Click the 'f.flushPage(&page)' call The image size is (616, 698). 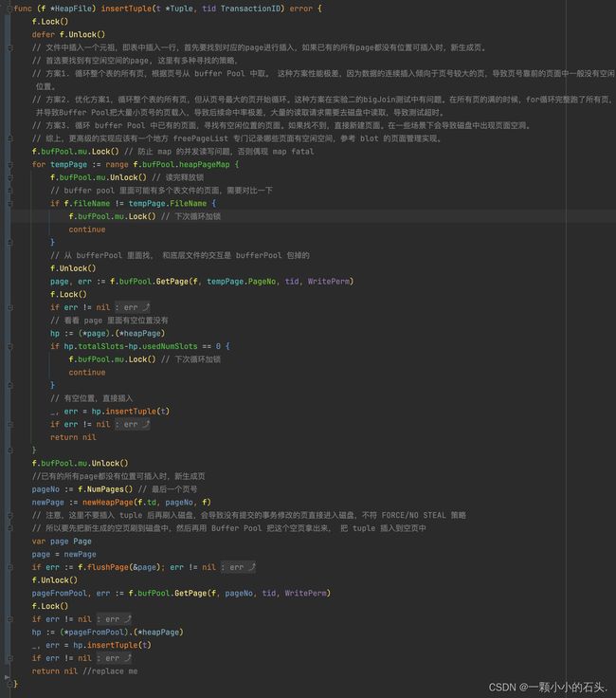(x=119, y=567)
